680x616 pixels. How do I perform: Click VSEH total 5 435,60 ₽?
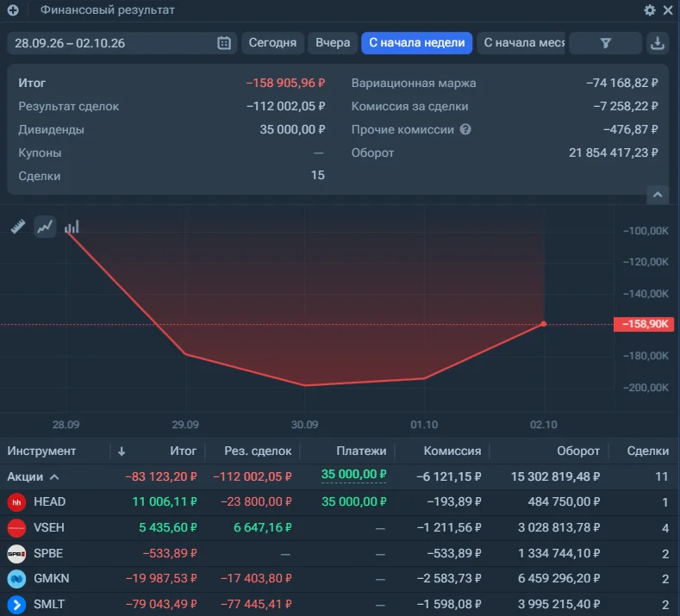click(x=168, y=527)
